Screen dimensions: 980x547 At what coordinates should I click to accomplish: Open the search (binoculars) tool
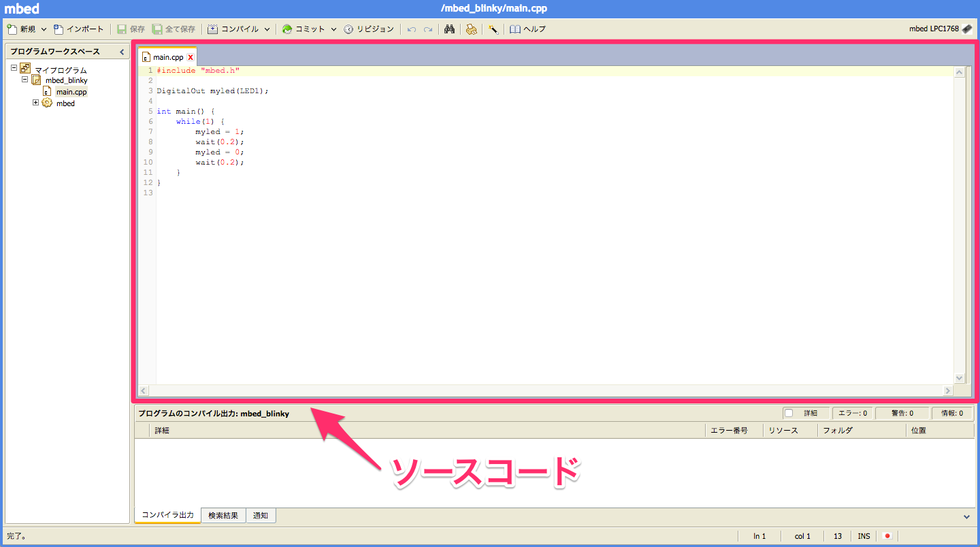click(x=449, y=29)
